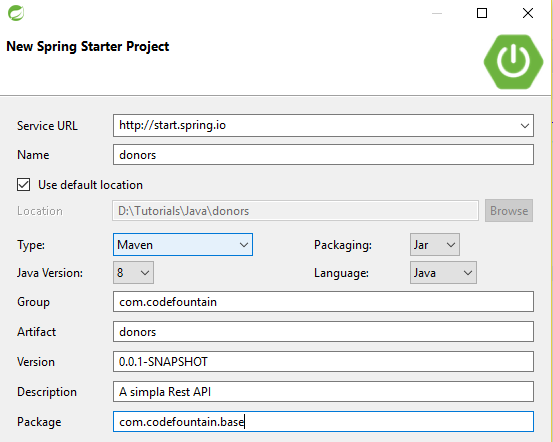
Task: Open the Type dropdown showing Maven
Action: 183,244
